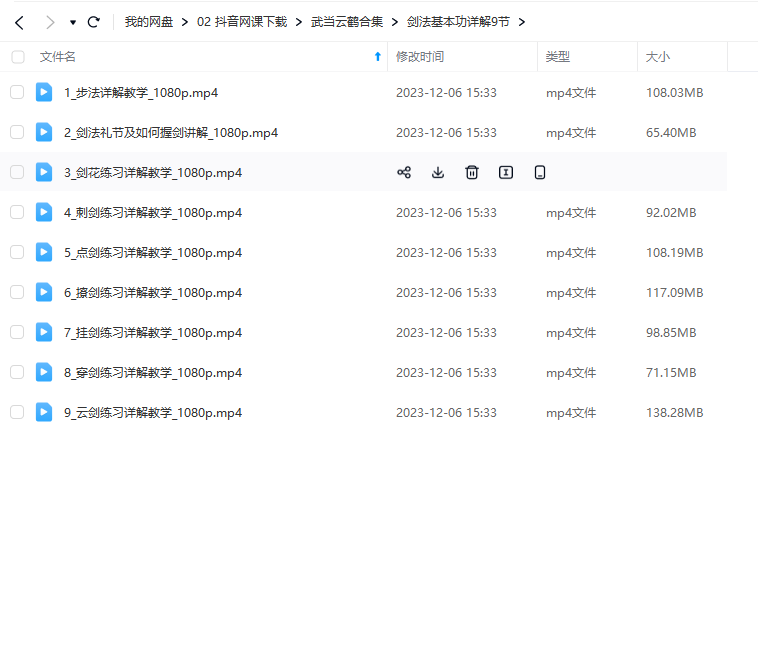The image size is (758, 657).
Task: Open 我的网盘 breadcrumb
Action: tap(149, 22)
